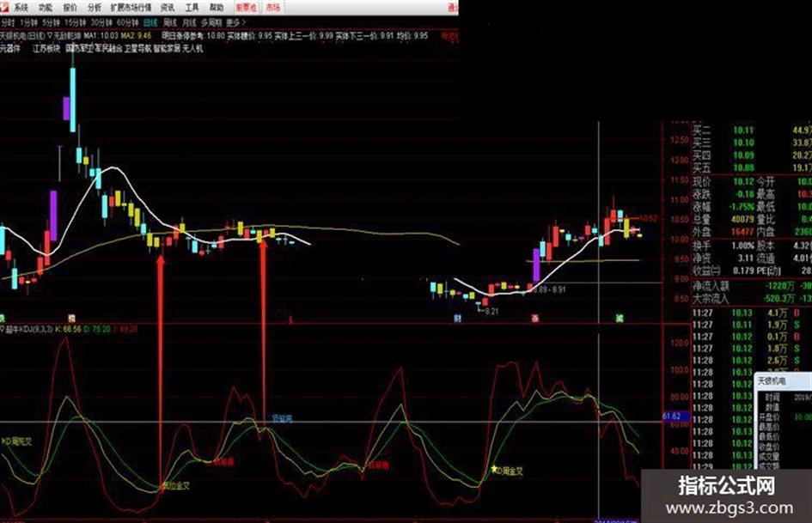The height and width of the screenshot is (523, 812).
Task: Click the red 市场 button in menu bar
Action: point(273,7)
